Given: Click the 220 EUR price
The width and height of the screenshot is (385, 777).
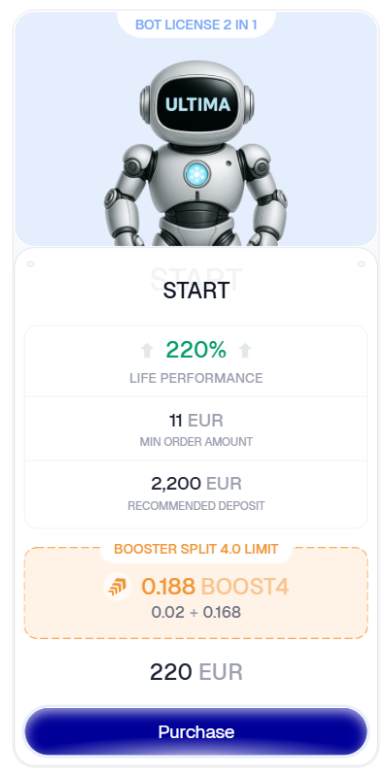Looking at the screenshot, I should click(196, 672).
